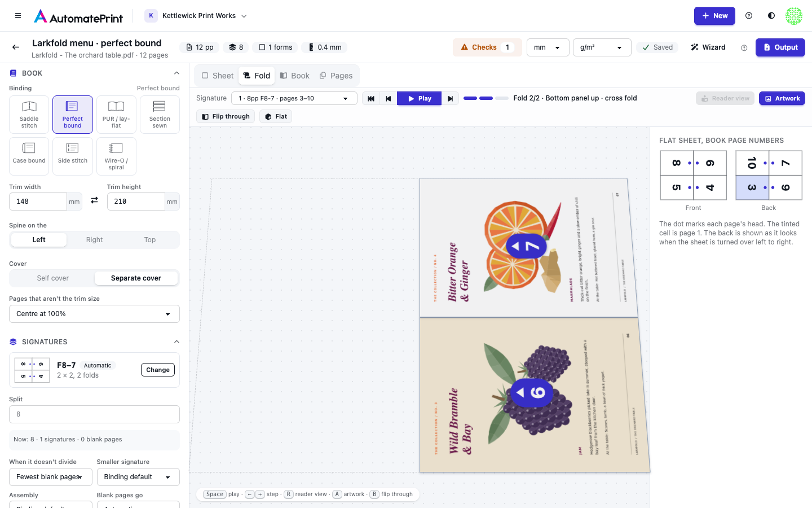Image resolution: width=812 pixels, height=508 pixels.
Task: Click the Perfect bound binding option
Action: 73,115
